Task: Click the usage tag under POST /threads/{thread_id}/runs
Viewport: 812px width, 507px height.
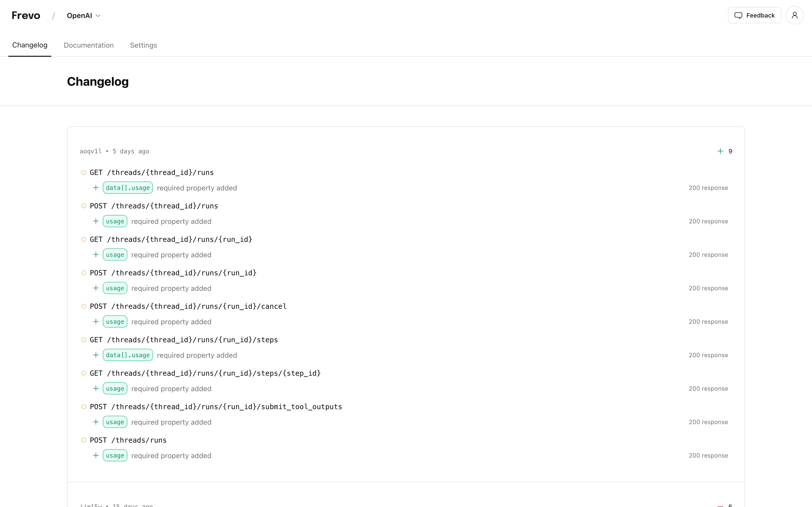Action: pos(115,221)
